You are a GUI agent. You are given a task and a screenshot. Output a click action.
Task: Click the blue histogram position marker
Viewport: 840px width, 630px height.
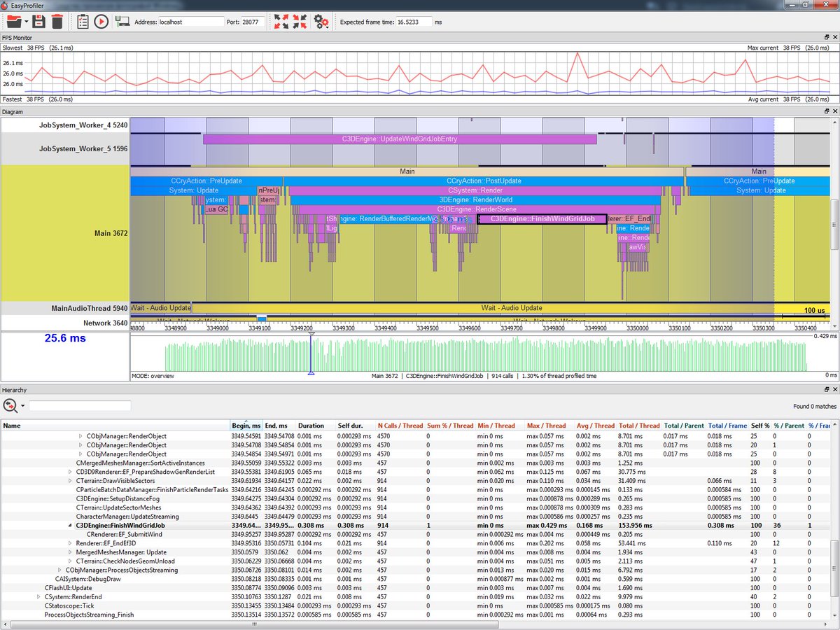[x=311, y=353]
